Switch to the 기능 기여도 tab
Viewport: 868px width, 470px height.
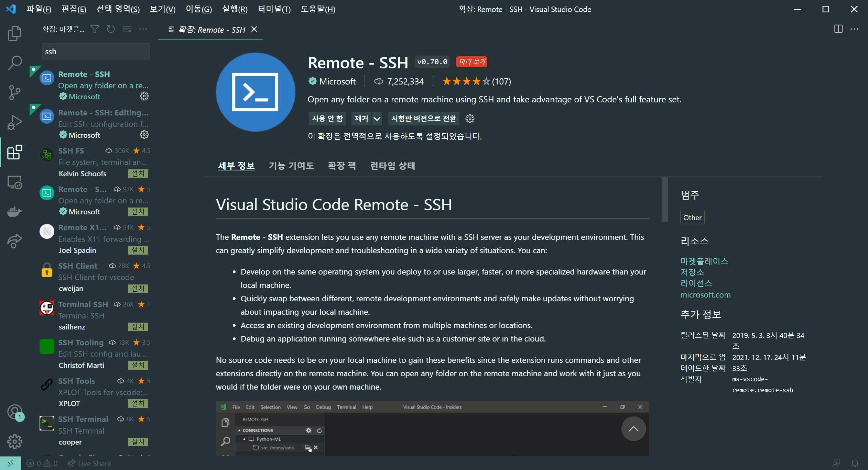(x=291, y=166)
